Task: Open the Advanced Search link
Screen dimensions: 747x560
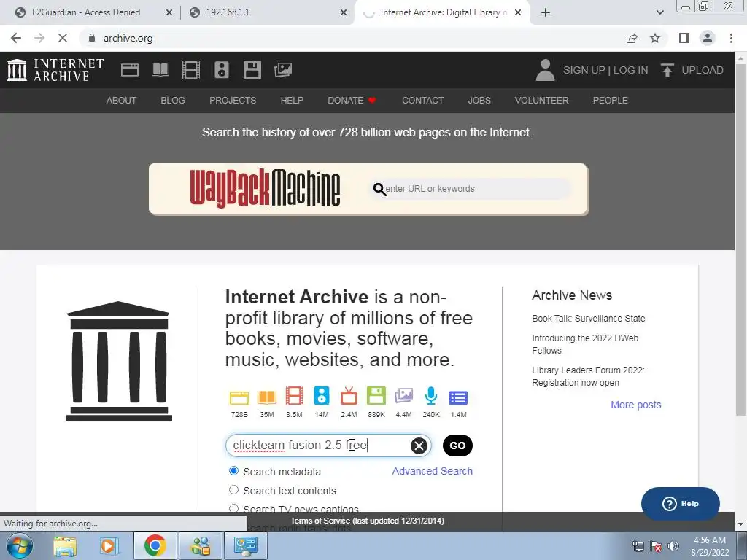Action: point(432,471)
